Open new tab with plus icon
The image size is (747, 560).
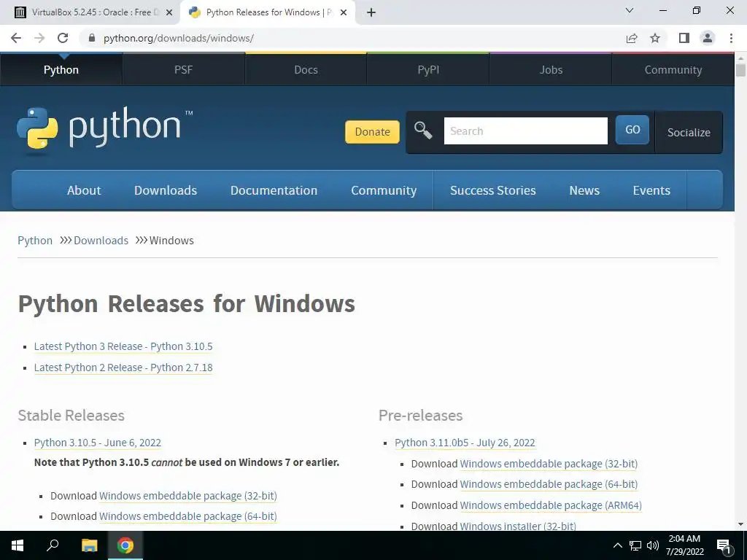tap(371, 12)
